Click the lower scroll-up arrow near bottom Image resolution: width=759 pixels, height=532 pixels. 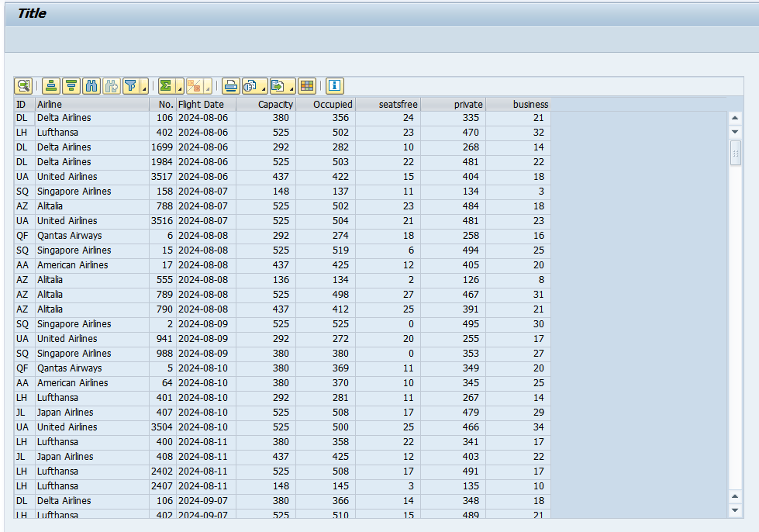pos(735,496)
